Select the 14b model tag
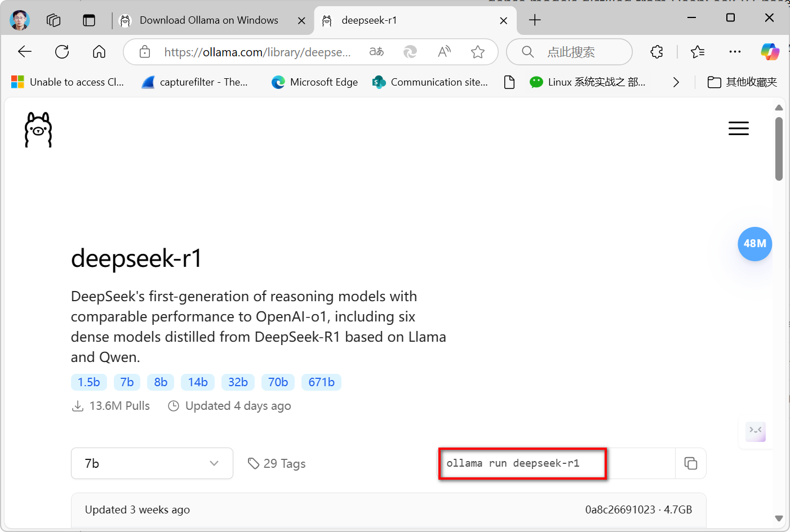 (x=198, y=382)
